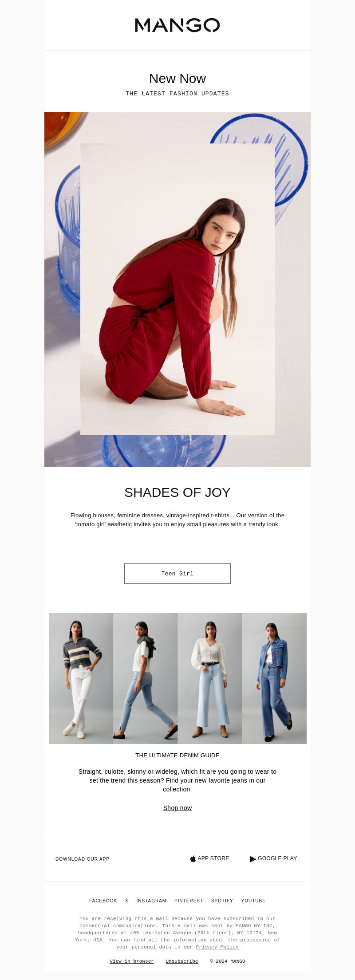Viewport: 355px width, 980px height.
Task: Open the Teen Girl button
Action: [177, 574]
